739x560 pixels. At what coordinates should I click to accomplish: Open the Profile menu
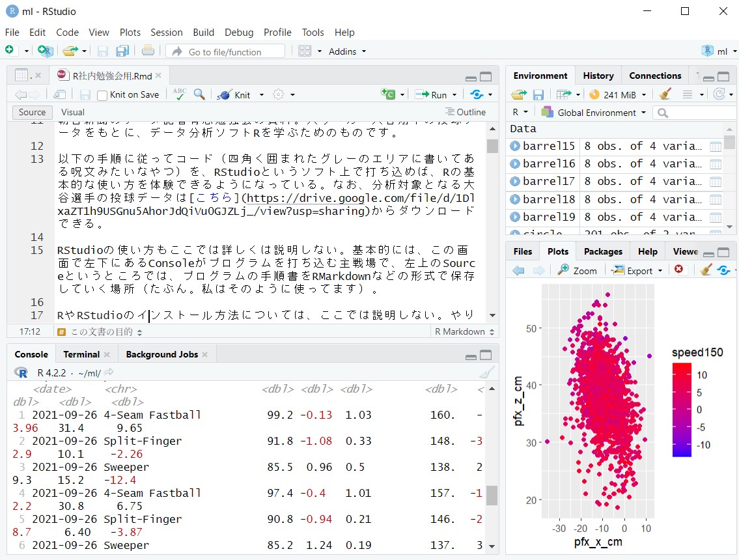click(x=277, y=33)
